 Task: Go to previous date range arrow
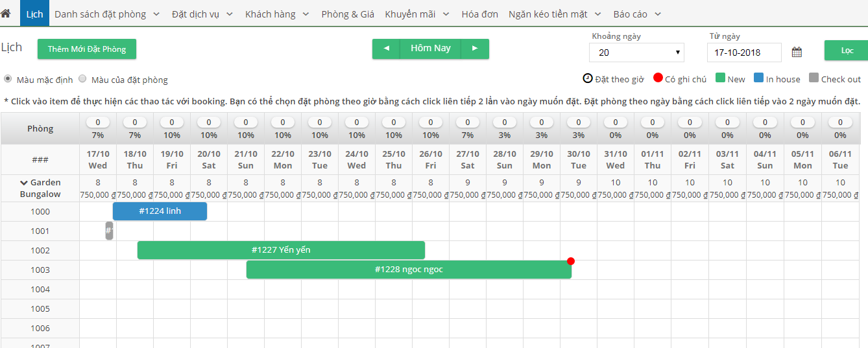point(387,49)
